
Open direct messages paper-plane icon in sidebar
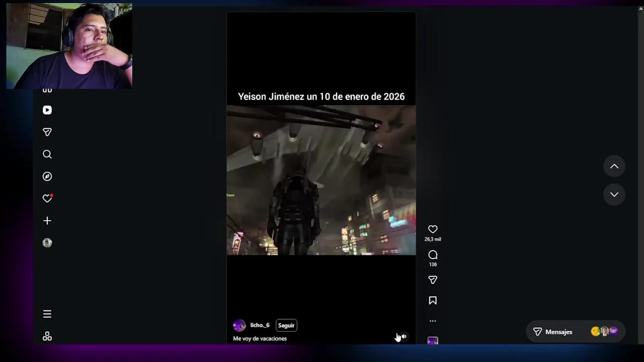click(x=47, y=132)
